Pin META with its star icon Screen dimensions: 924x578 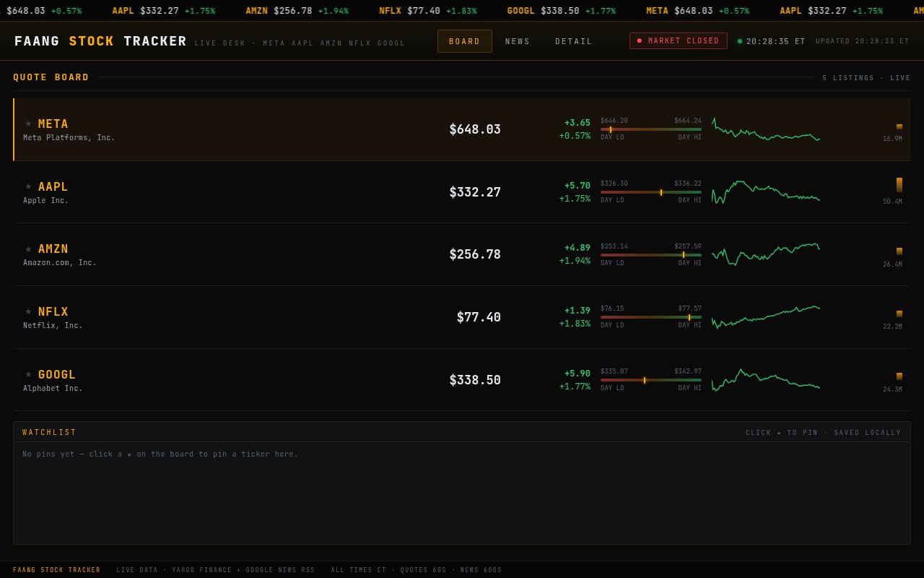(29, 124)
